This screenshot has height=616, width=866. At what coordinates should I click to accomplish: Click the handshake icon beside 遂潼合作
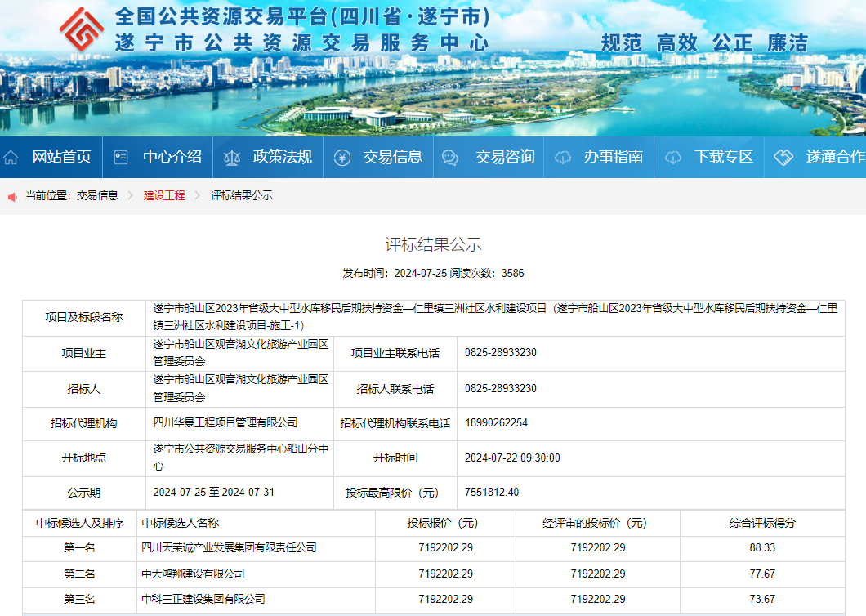(x=783, y=158)
